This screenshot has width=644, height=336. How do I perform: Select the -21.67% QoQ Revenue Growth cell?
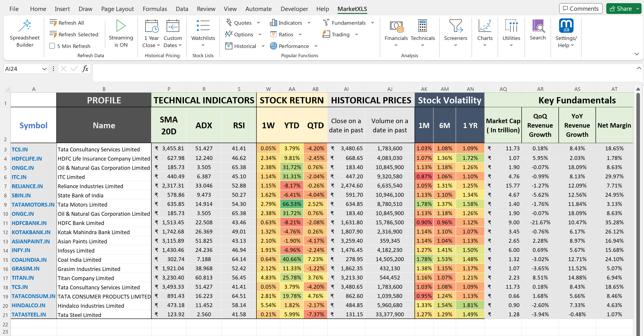click(x=540, y=222)
